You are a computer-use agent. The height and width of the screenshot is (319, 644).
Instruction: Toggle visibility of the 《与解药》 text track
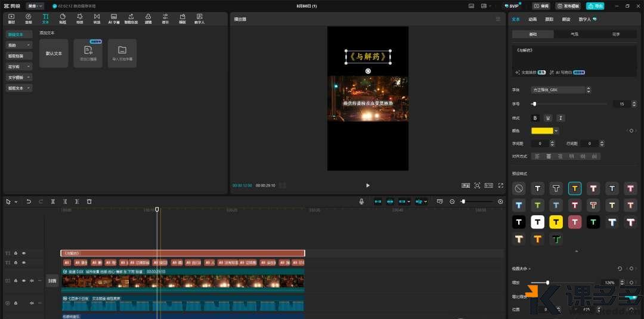24,253
